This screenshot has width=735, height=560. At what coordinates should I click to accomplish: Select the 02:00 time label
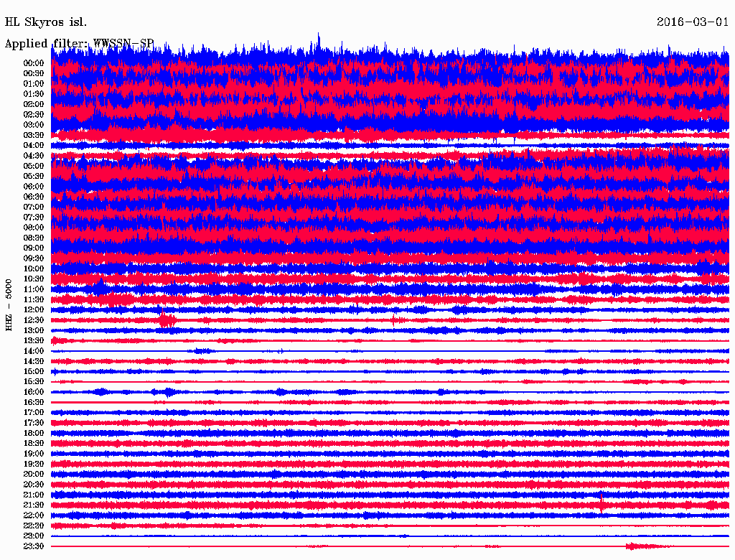(34, 105)
